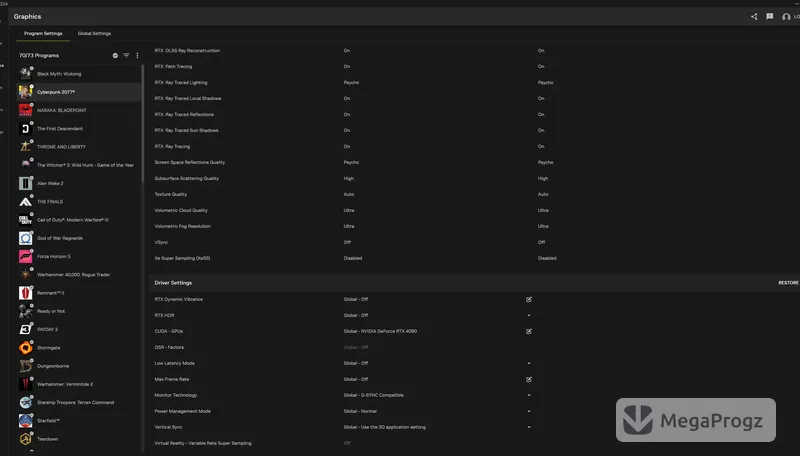Click the programs list scrollbar

[142, 122]
